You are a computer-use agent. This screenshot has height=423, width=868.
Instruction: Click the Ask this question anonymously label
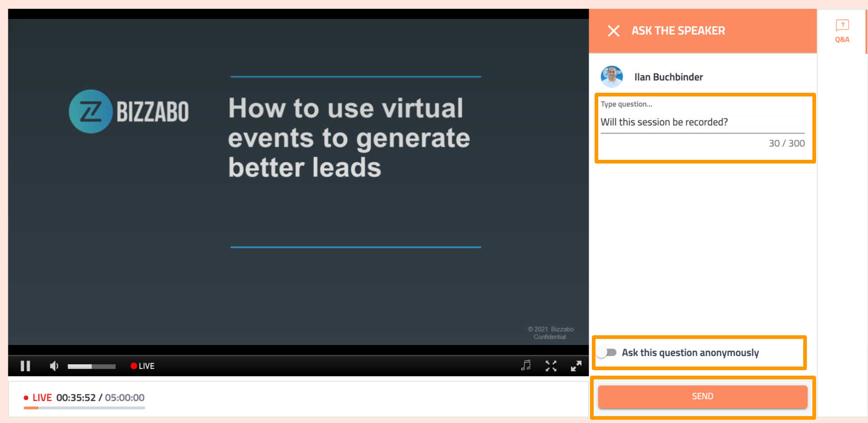click(x=690, y=353)
